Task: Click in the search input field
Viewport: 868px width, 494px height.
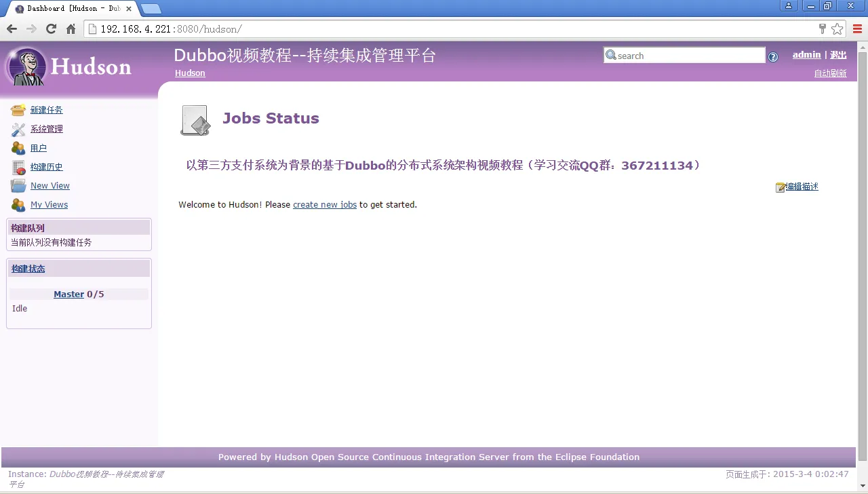Action: coord(684,56)
